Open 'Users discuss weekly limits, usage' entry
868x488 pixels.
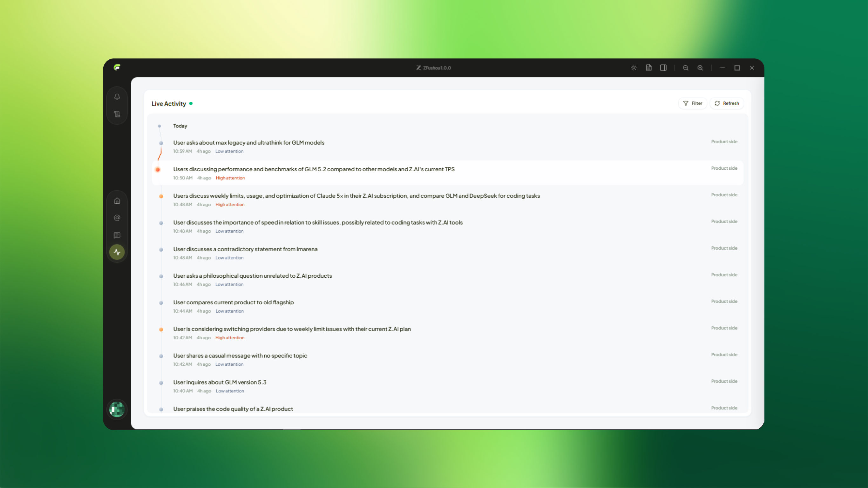click(x=447, y=200)
